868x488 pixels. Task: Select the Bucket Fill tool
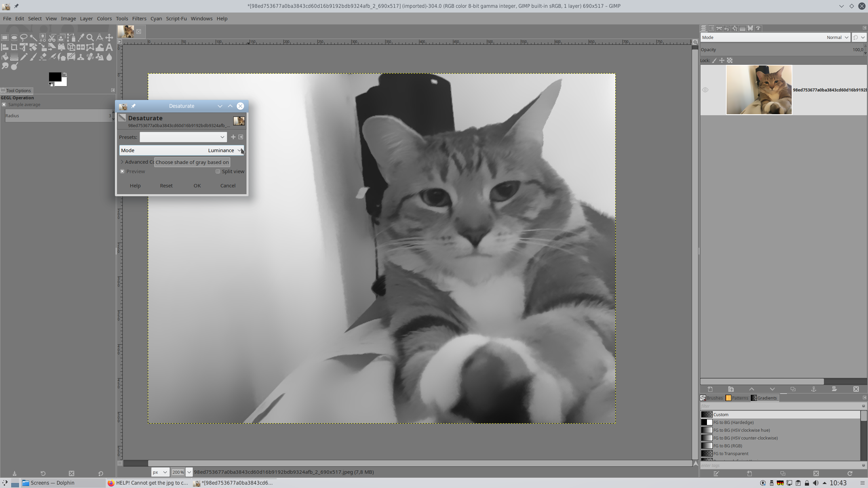pos(5,57)
